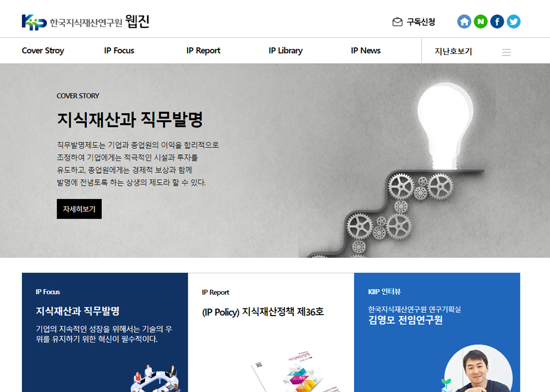Open the Facebook icon link
The width and height of the screenshot is (550, 392).
pos(497,22)
